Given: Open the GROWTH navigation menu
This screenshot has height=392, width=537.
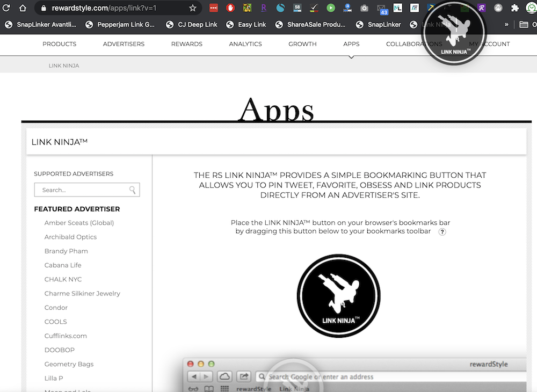Looking at the screenshot, I should [x=302, y=44].
